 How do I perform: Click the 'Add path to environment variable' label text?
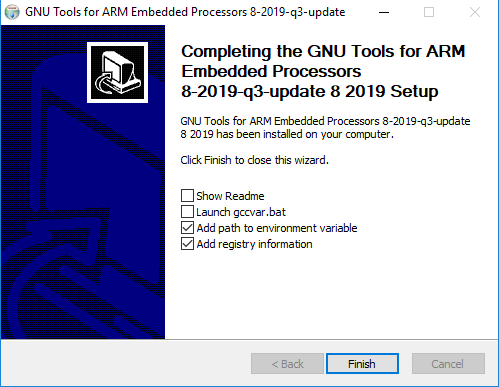point(277,228)
